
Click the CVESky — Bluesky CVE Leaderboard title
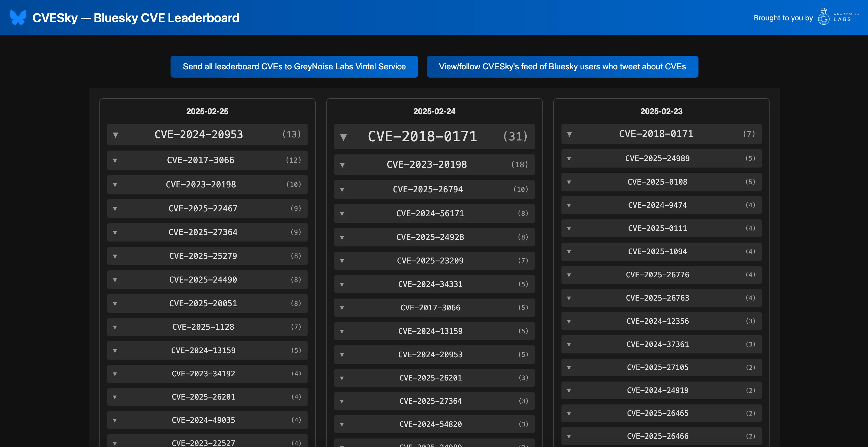(x=136, y=18)
